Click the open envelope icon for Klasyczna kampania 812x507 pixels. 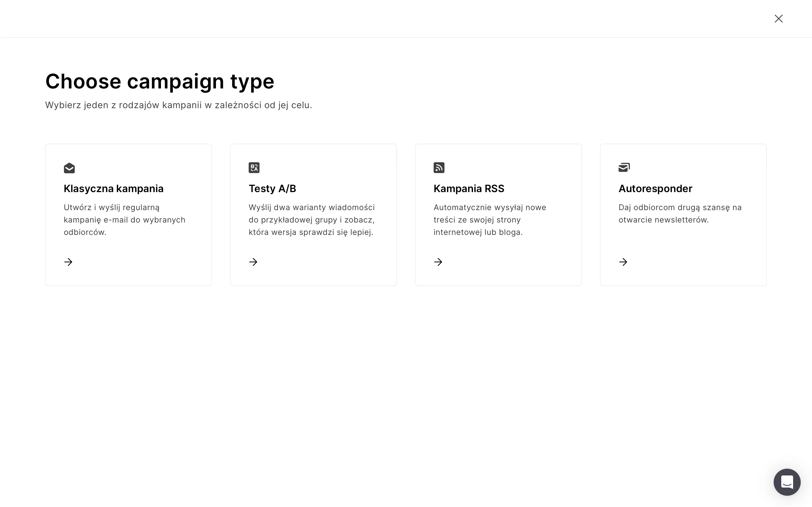point(69,168)
